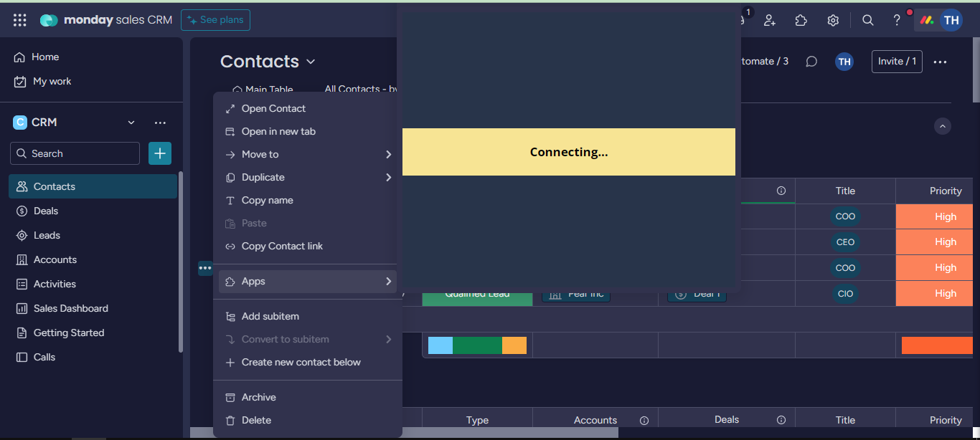Click the invite members icon in top bar
The image size is (980, 440).
click(770, 20)
